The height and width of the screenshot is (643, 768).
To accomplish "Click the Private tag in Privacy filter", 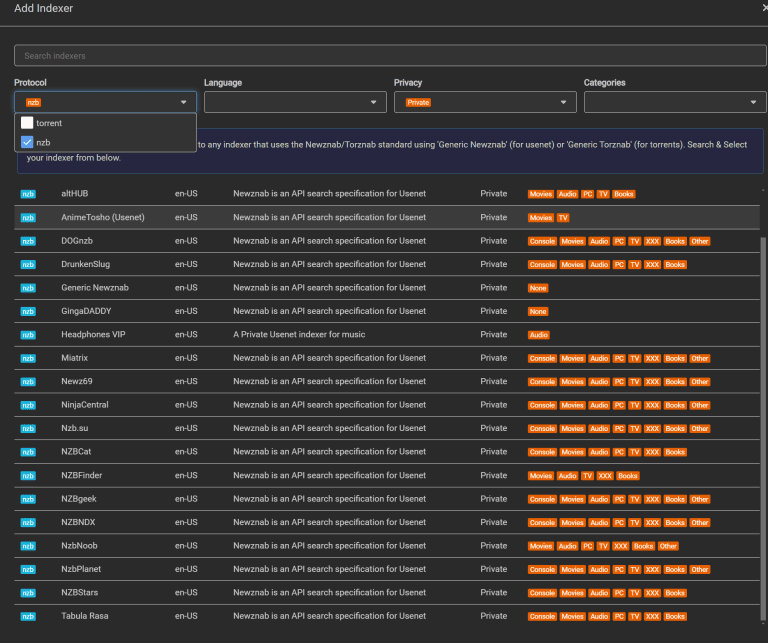I will 418,102.
